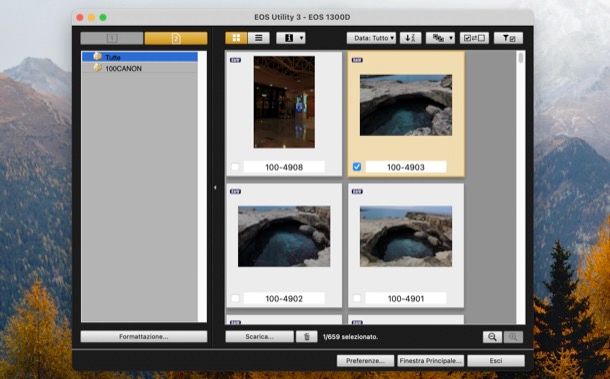Viewport: 610px width, 379px height.
Task: Select the 100-4902 thumbnail image
Action: click(284, 236)
